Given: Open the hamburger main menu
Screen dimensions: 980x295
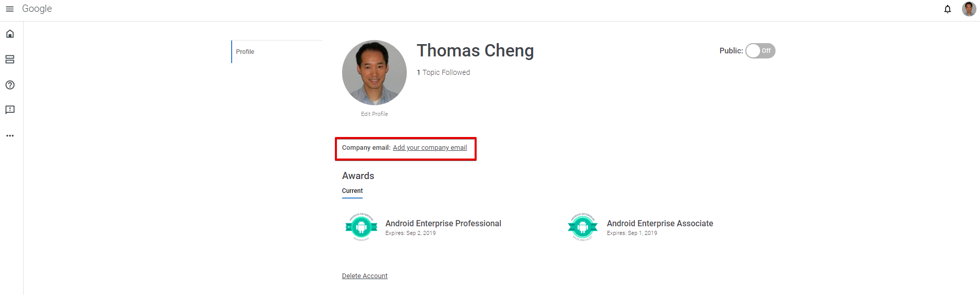Looking at the screenshot, I should [x=10, y=9].
